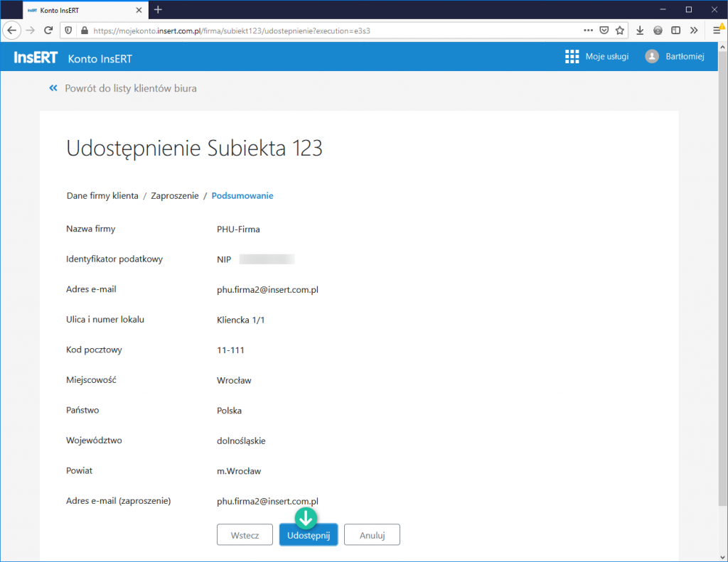Click the browser back arrow
Viewport: 728px width, 562px height.
[x=11, y=31]
